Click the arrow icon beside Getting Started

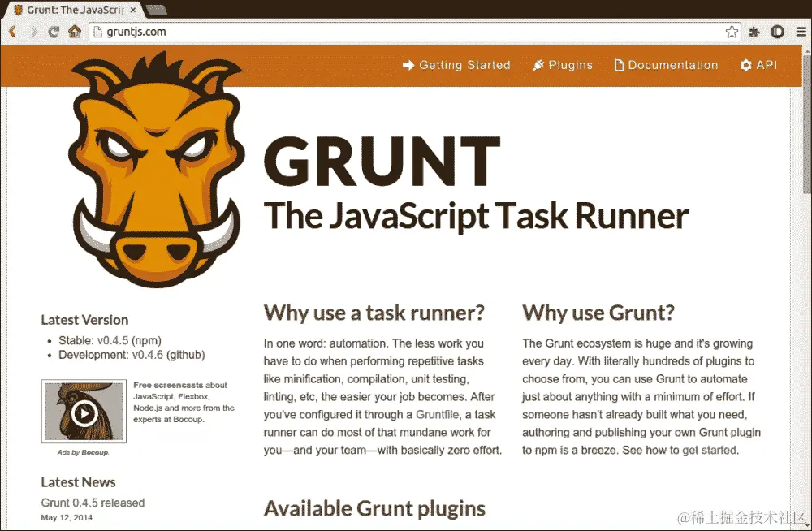pyautogui.click(x=408, y=65)
